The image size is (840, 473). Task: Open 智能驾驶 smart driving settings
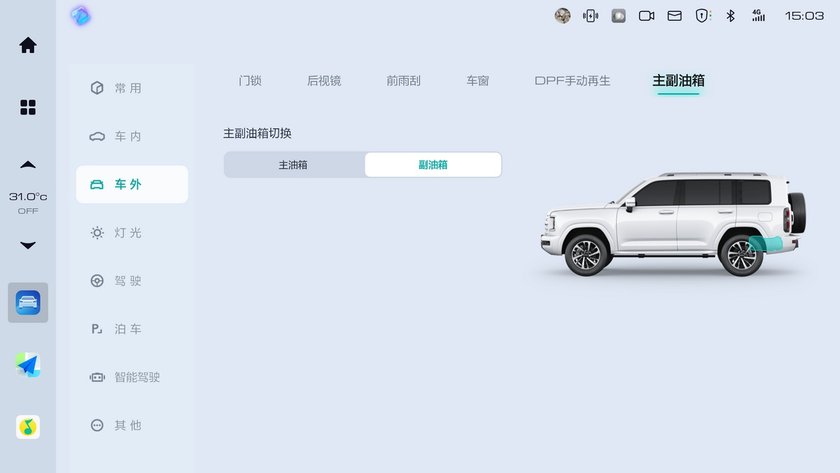(131, 377)
